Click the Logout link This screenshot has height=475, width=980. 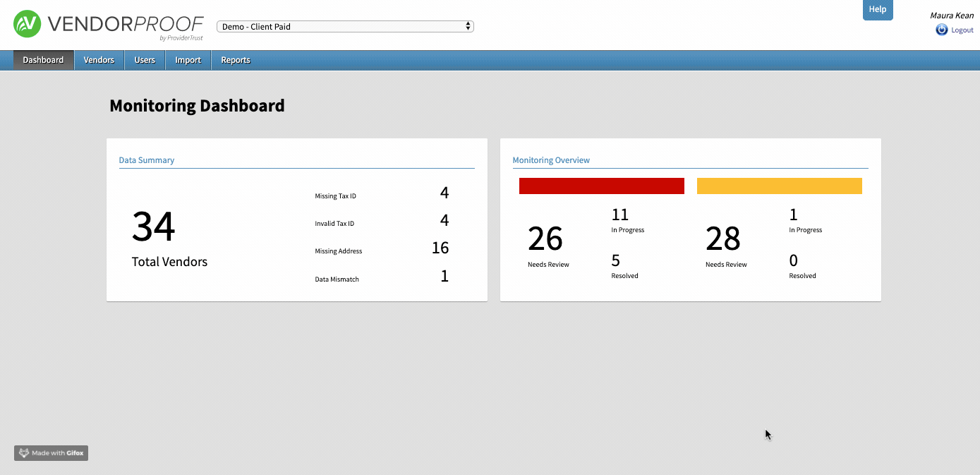coord(962,30)
